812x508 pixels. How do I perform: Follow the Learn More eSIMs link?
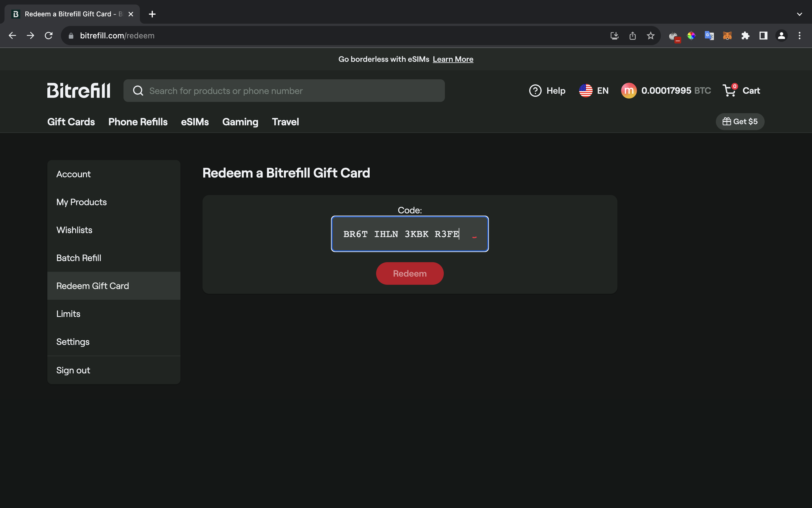click(453, 60)
